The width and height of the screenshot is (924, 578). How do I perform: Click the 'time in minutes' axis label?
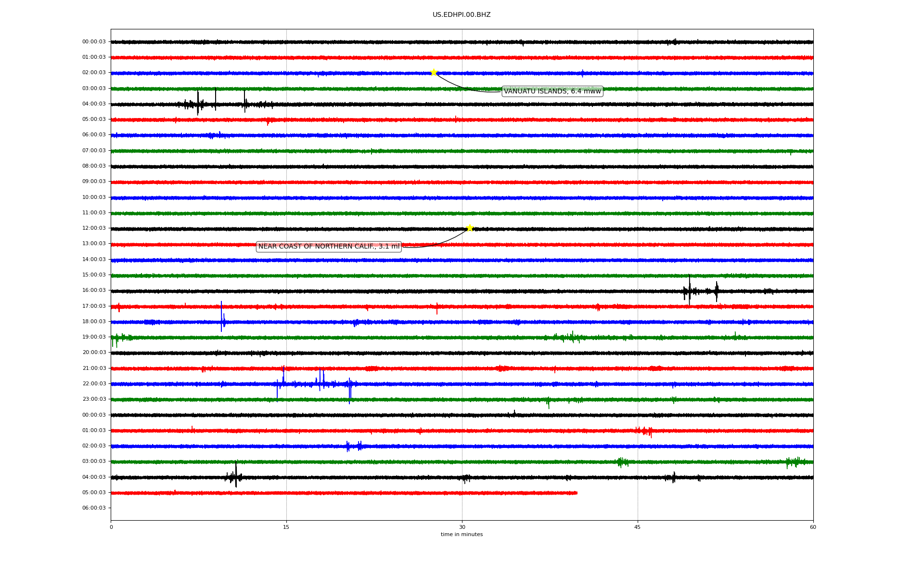click(462, 535)
